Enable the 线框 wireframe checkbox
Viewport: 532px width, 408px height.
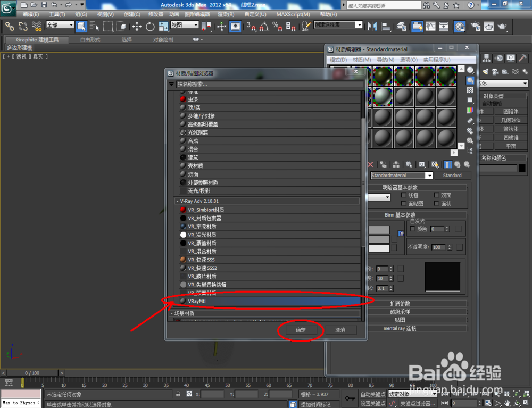coord(403,195)
